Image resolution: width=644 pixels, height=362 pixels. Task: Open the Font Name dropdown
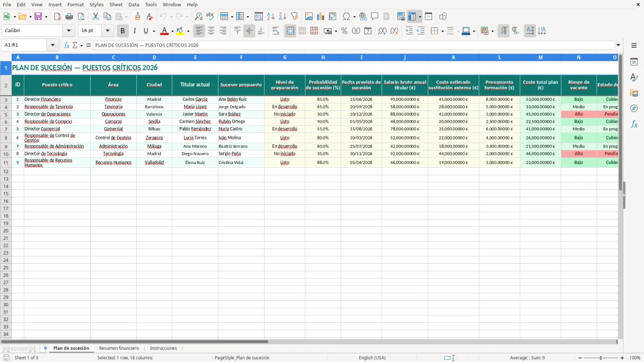coord(69,31)
